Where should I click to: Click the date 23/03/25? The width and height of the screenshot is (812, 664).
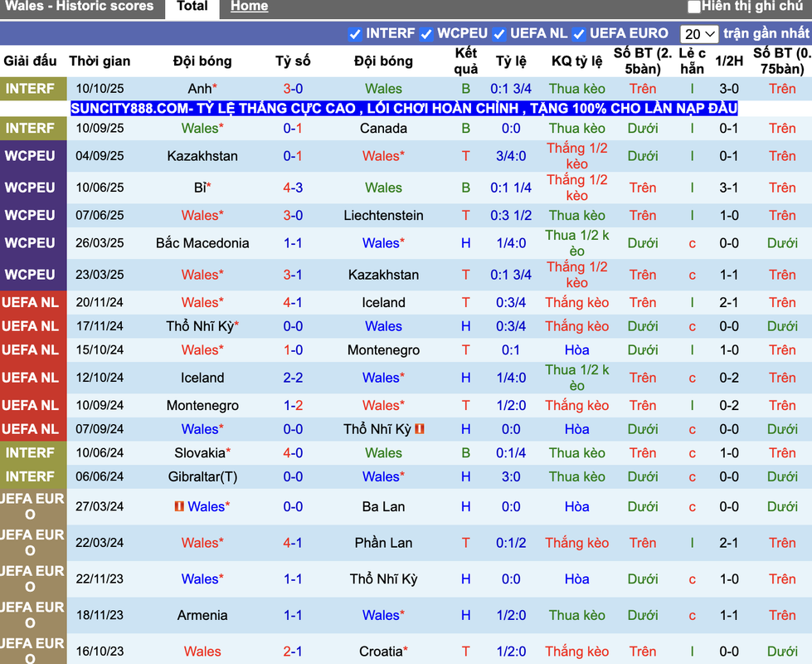point(100,275)
